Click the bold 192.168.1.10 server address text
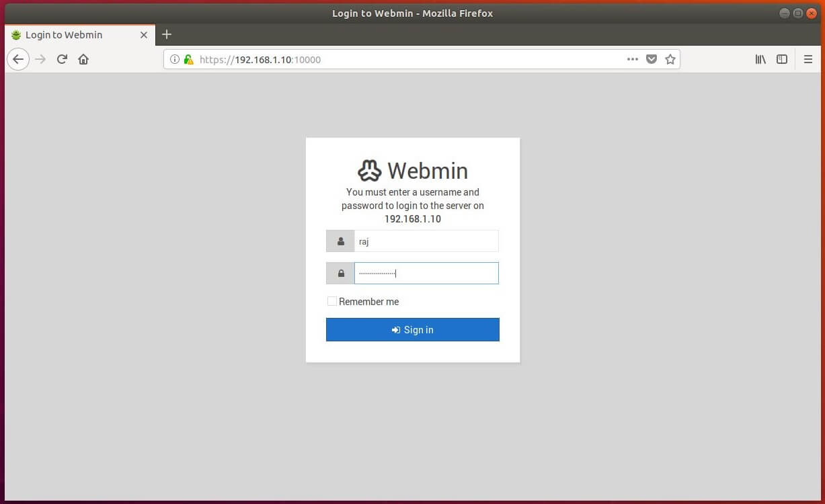825x504 pixels. click(x=413, y=219)
